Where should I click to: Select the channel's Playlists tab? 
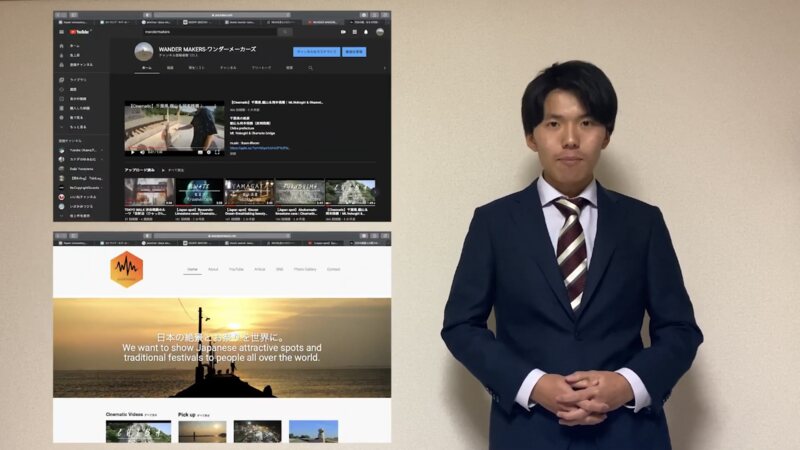pyautogui.click(x=196, y=68)
